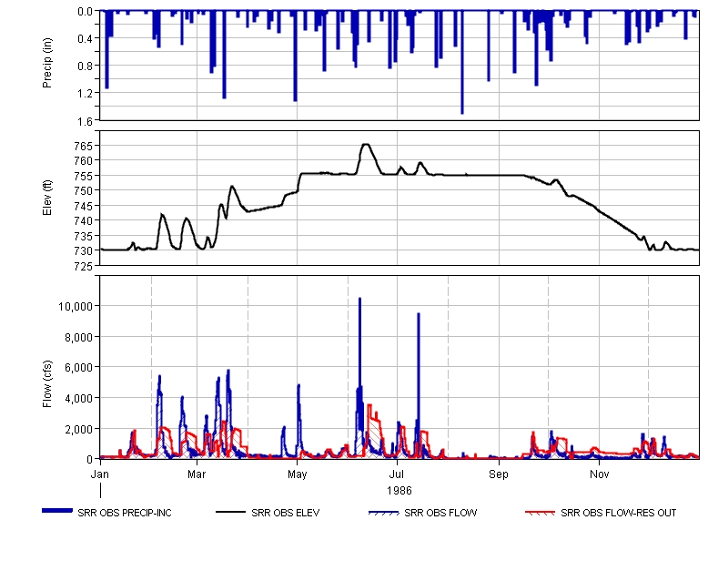
Task: Click the Jul label on time axis
Action: point(397,474)
